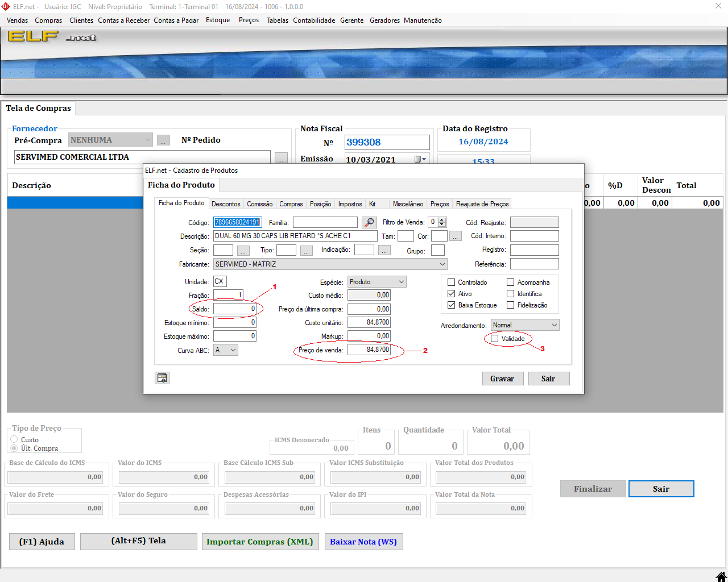Image resolution: width=728 pixels, height=582 pixels.
Task: Open lookup button next to Indicação field
Action: pyautogui.click(x=384, y=250)
